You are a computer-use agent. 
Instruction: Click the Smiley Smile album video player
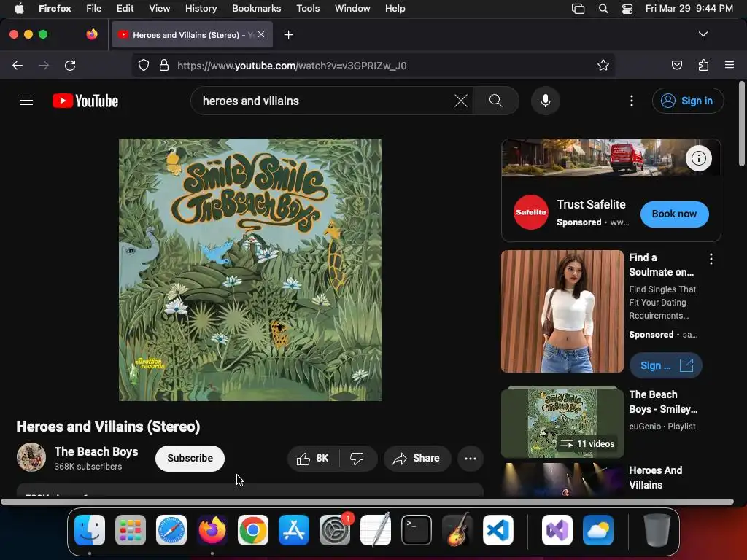click(249, 270)
